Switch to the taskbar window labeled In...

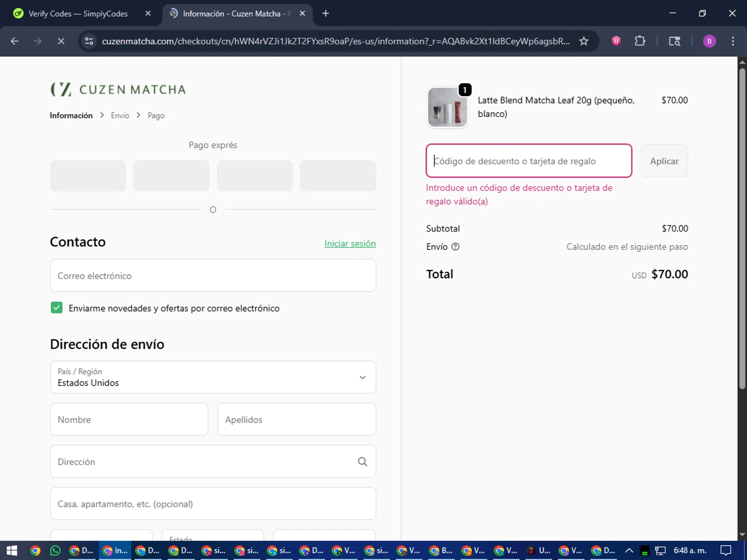click(x=115, y=550)
